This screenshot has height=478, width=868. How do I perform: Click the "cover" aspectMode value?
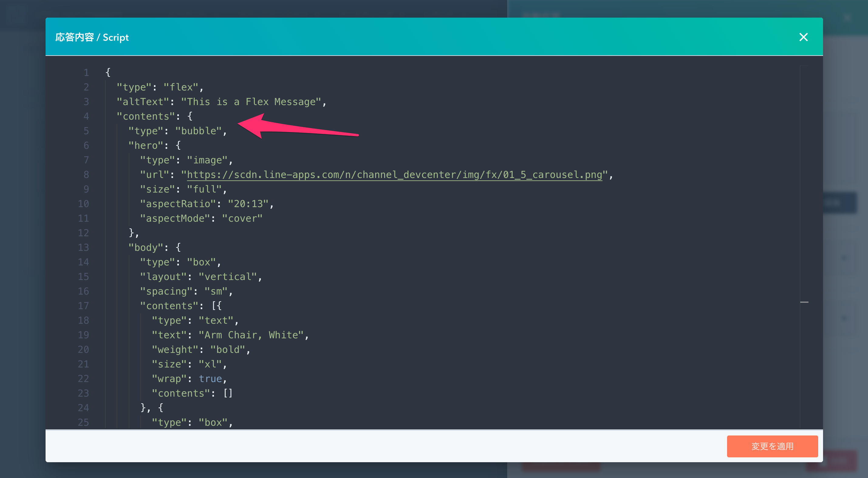[242, 218]
